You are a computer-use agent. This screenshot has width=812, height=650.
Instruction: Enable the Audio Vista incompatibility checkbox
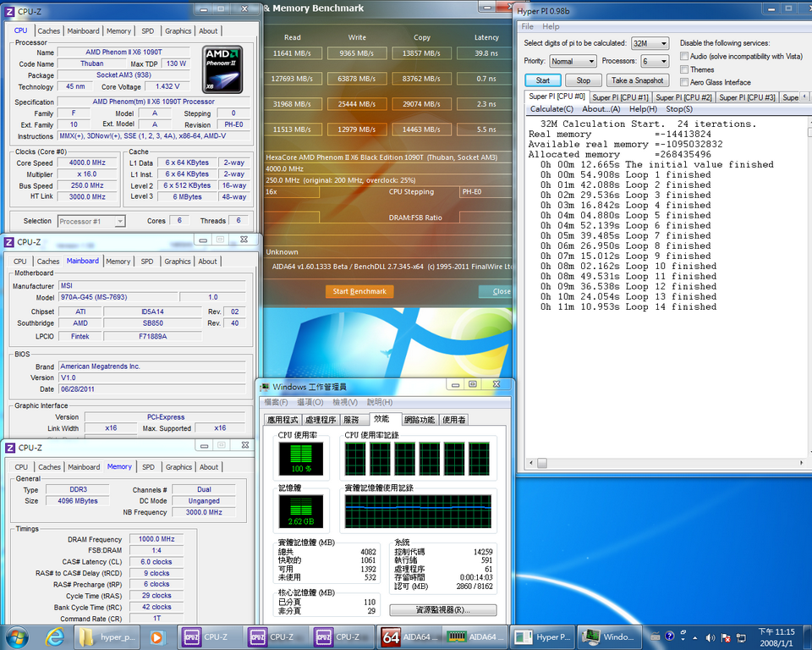684,56
